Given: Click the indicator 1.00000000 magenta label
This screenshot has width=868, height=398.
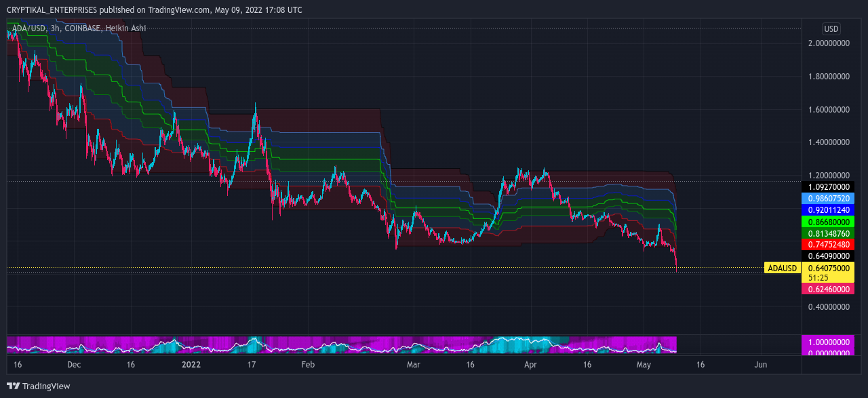Looking at the screenshot, I should click(x=829, y=342).
